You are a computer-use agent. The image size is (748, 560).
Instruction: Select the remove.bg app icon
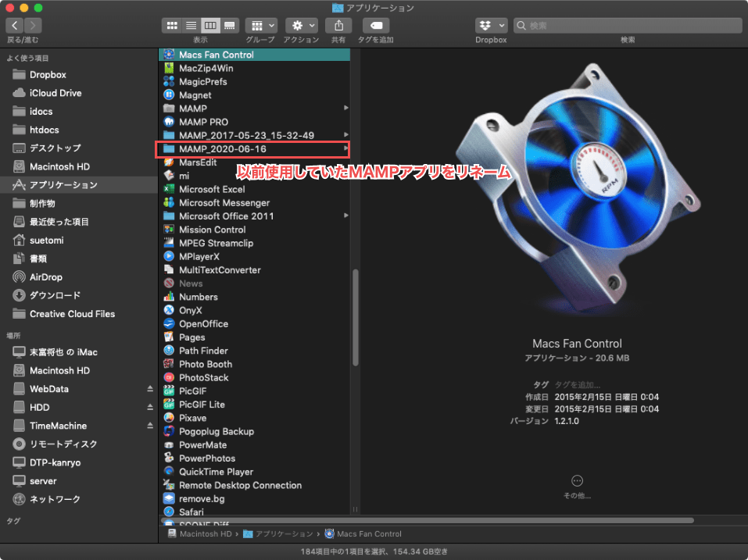(169, 498)
